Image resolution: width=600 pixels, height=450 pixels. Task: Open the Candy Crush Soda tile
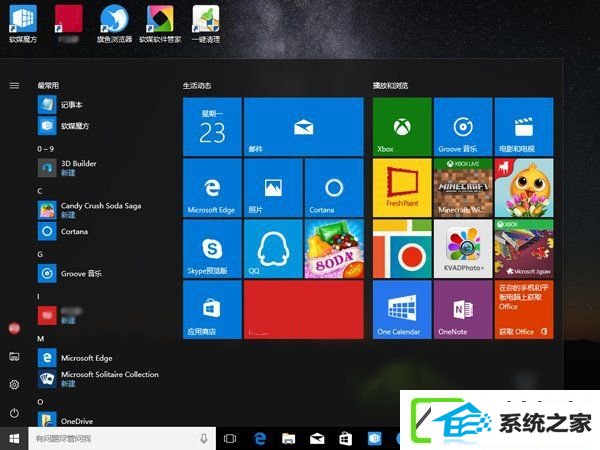tap(334, 249)
